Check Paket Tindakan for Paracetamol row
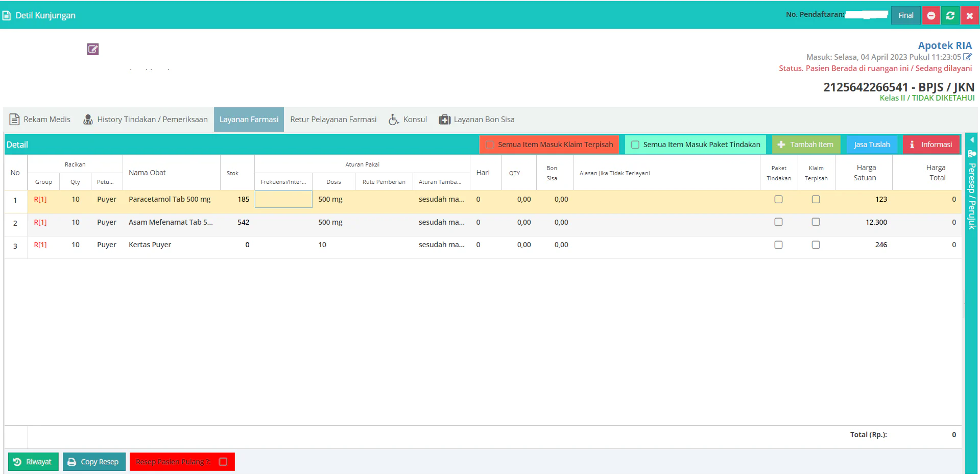Viewport: 980px width, 475px height. coord(778,199)
